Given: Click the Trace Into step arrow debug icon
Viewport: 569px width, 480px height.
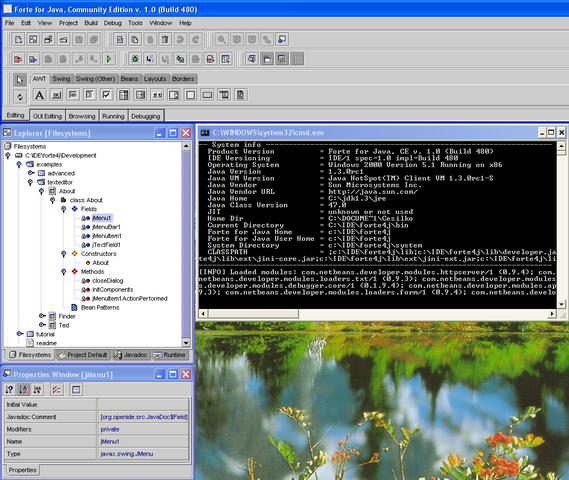Looking at the screenshot, I should (150, 59).
